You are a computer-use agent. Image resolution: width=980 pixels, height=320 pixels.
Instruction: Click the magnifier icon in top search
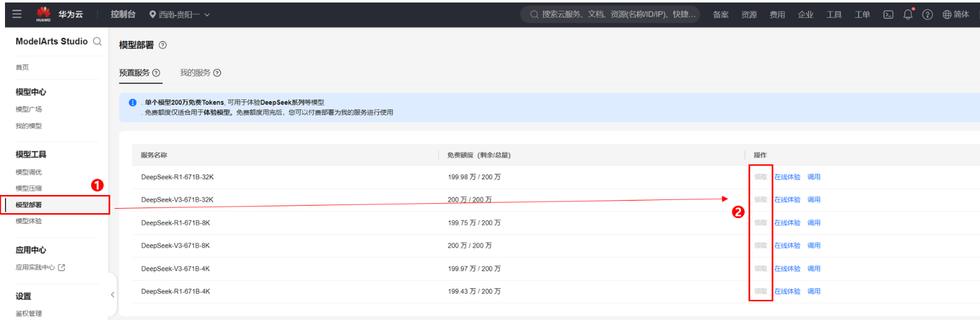coord(534,14)
